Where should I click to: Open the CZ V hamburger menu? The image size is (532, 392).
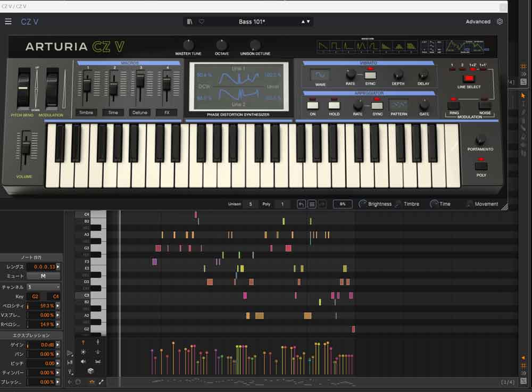point(8,22)
